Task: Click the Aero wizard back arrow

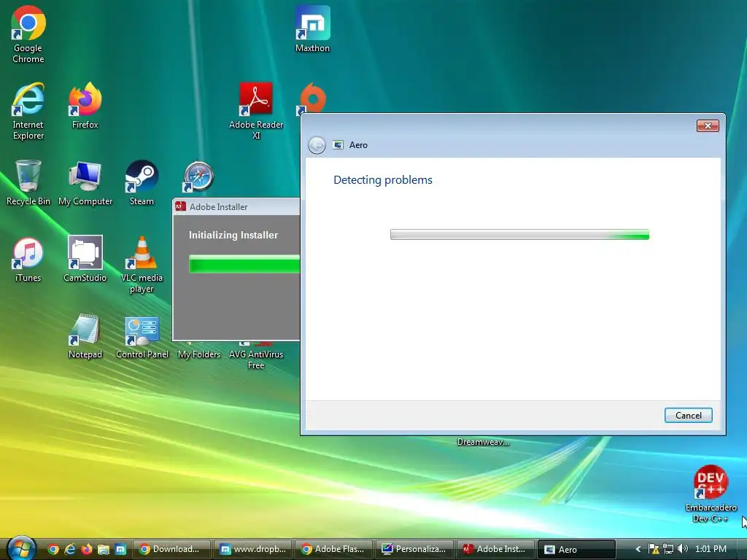Action: [x=317, y=145]
